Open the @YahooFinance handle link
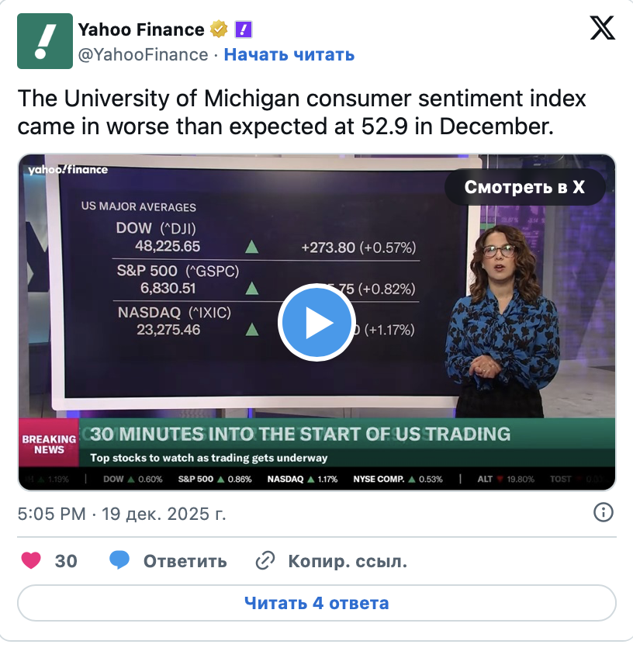 click(143, 54)
